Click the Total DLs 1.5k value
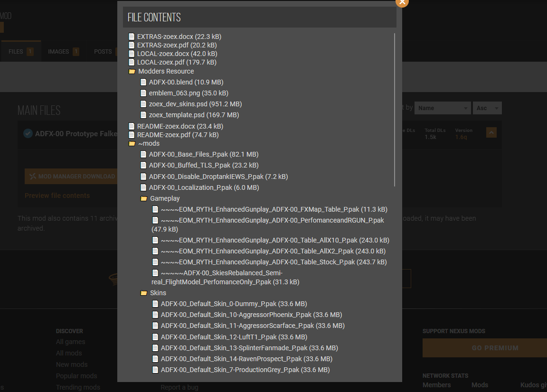Image resolution: width=547 pixels, height=392 pixels. coord(430,137)
